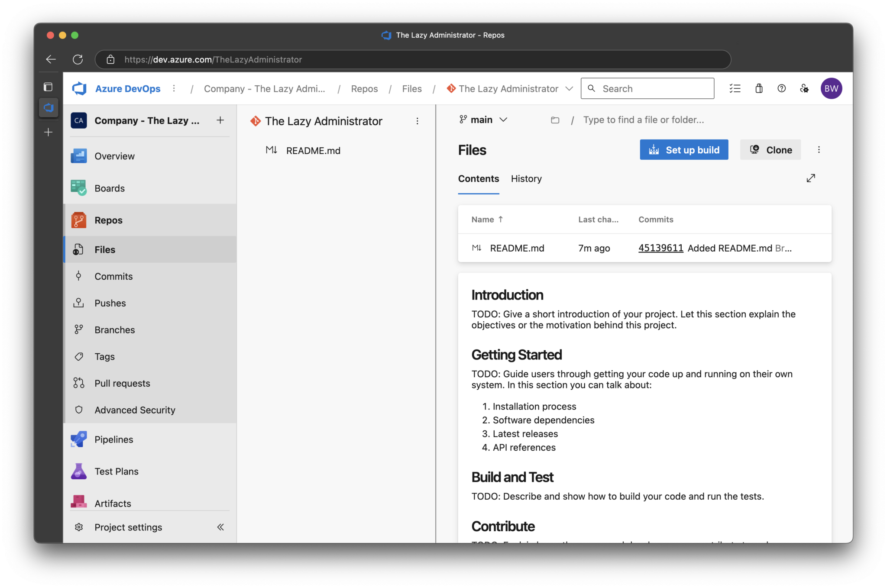Open commit link 45139611
This screenshot has width=887, height=588.
[661, 248]
